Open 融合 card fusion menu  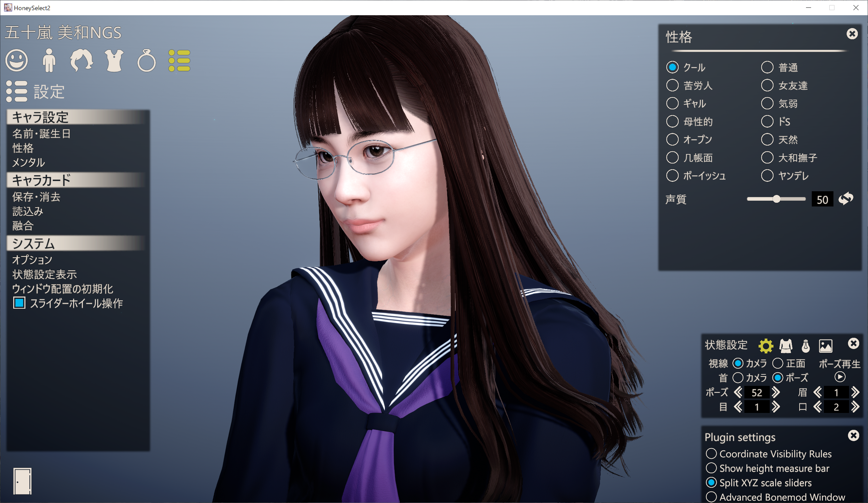coord(23,226)
